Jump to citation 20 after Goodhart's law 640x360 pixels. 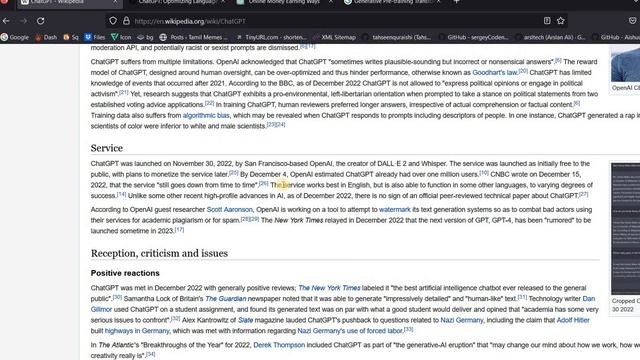[x=523, y=71]
